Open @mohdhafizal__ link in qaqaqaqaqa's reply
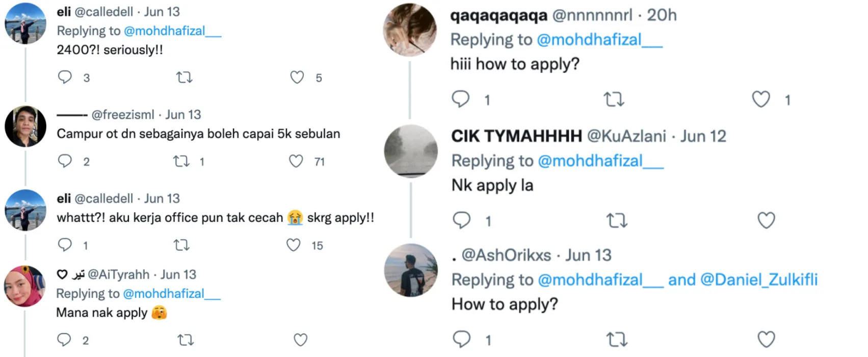 599,39
